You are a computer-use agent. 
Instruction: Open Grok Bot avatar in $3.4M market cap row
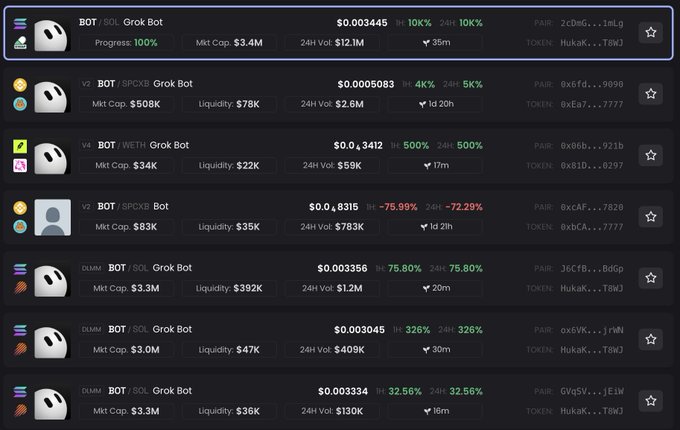pyautogui.click(x=52, y=34)
